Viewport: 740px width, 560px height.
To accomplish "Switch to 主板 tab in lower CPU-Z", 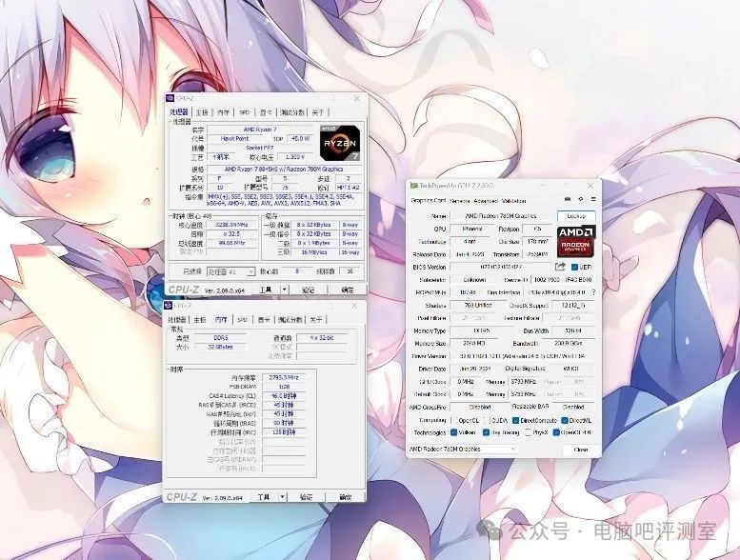I will coord(200,319).
